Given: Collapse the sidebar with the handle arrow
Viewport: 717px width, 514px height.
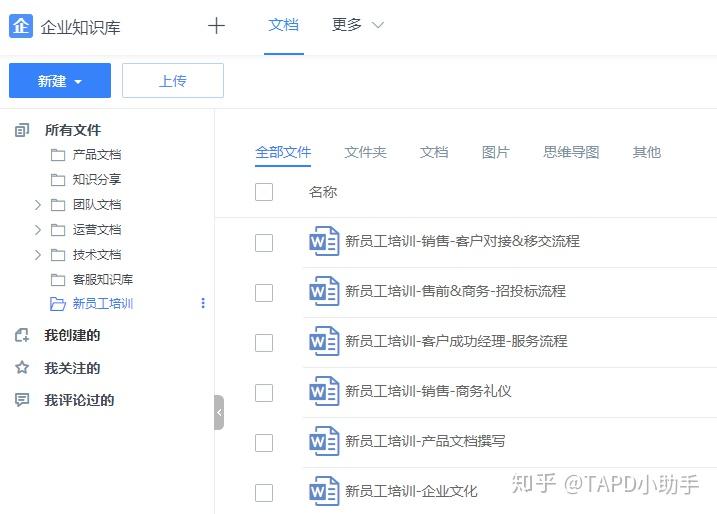Looking at the screenshot, I should pos(219,412).
